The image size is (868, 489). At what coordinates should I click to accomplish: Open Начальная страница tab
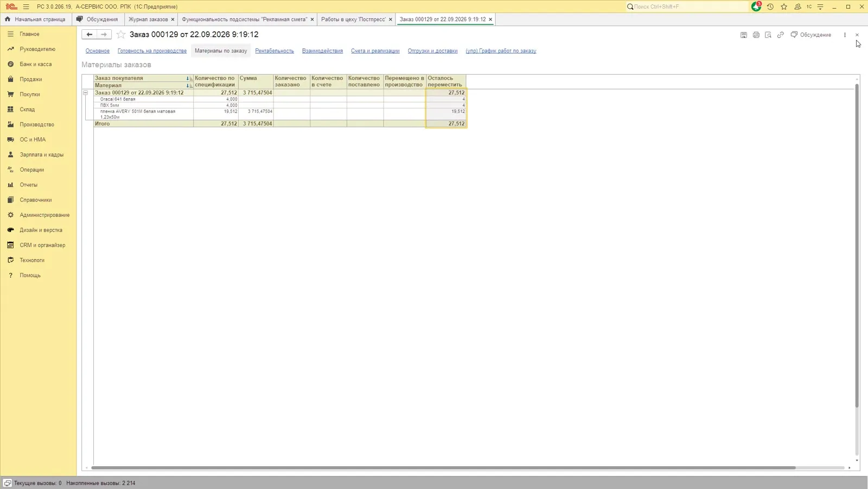(x=35, y=20)
